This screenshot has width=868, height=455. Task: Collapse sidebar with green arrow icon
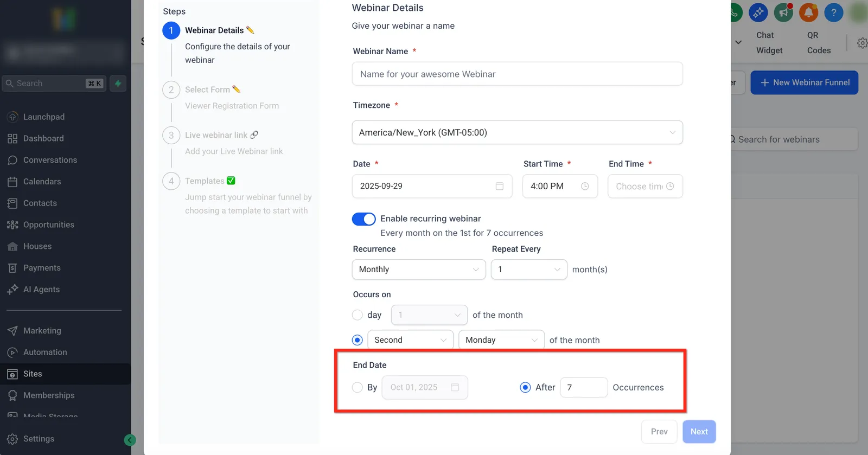[x=130, y=440]
